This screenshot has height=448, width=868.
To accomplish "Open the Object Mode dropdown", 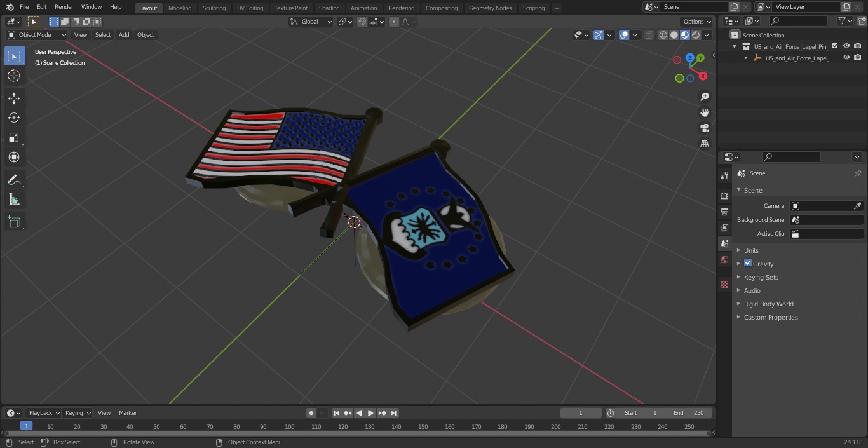I will coord(37,35).
